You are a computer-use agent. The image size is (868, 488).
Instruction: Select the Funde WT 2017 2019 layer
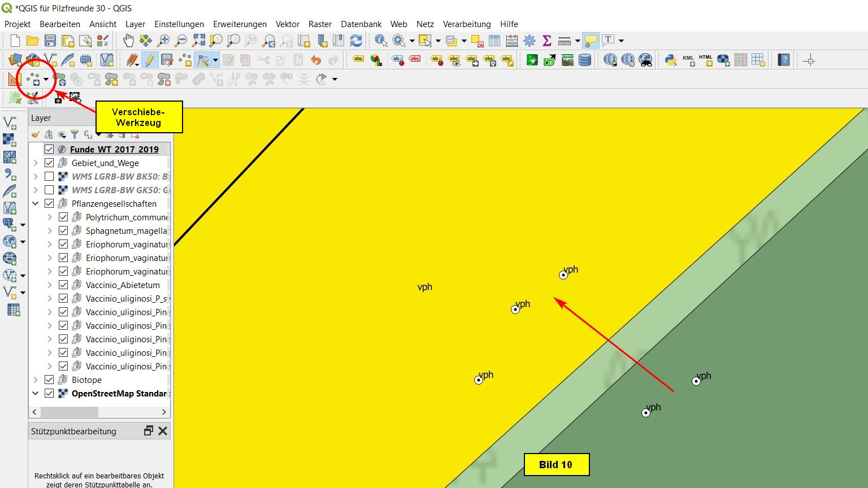(114, 149)
